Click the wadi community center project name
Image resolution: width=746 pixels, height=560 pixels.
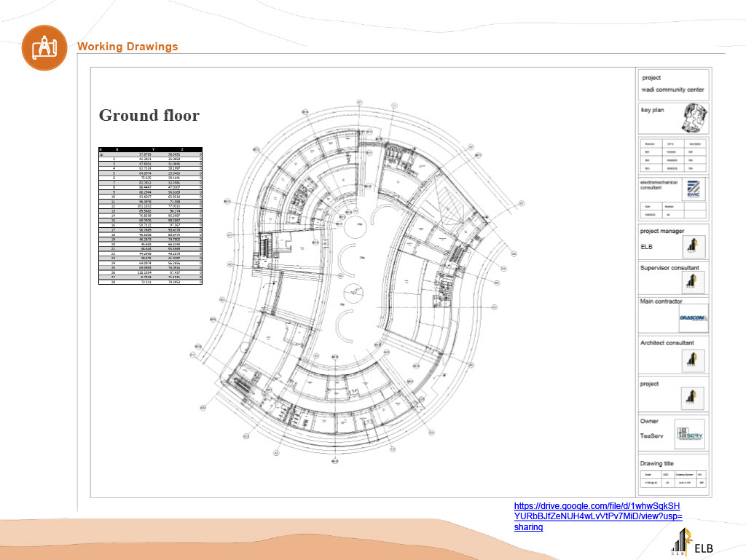(x=672, y=90)
